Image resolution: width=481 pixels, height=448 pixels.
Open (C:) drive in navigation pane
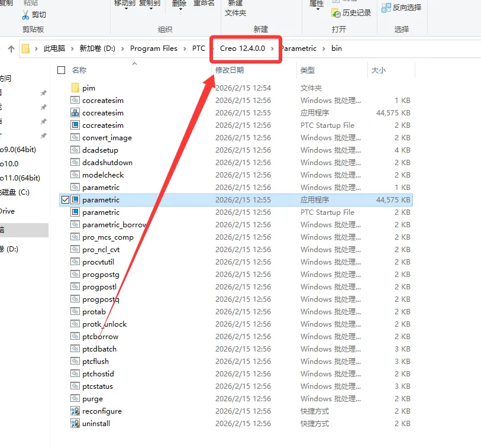click(15, 192)
